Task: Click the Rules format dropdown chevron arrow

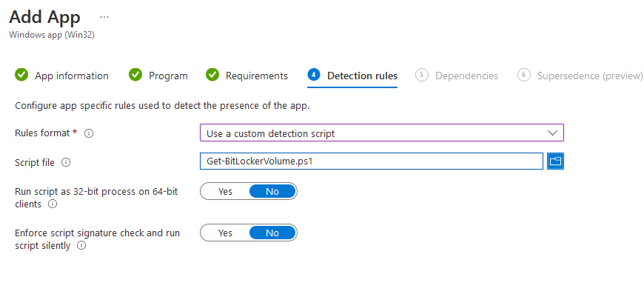Action: [x=552, y=133]
